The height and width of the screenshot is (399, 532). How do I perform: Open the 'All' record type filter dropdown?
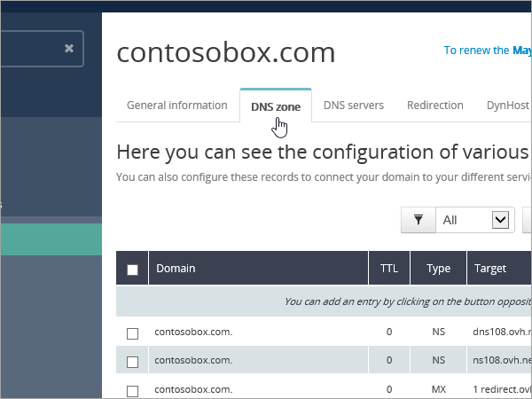[x=474, y=219]
